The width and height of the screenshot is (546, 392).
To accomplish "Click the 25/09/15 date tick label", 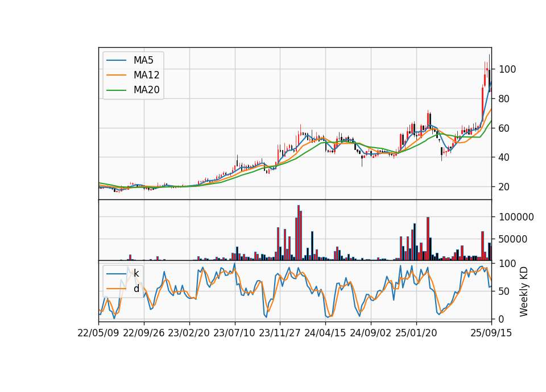I will [491, 333].
